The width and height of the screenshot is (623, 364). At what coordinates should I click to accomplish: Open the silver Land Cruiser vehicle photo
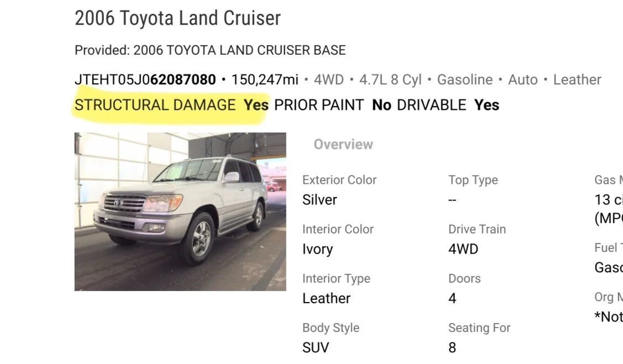click(180, 212)
